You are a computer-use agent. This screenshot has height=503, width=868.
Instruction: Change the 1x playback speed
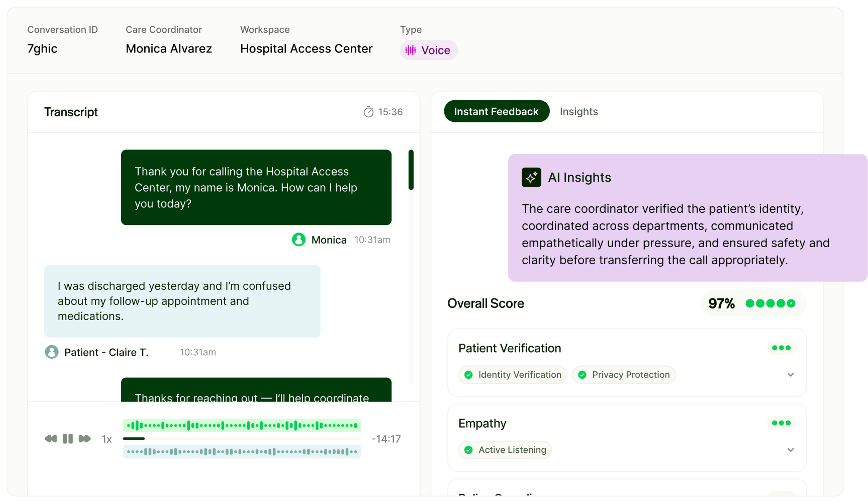106,439
